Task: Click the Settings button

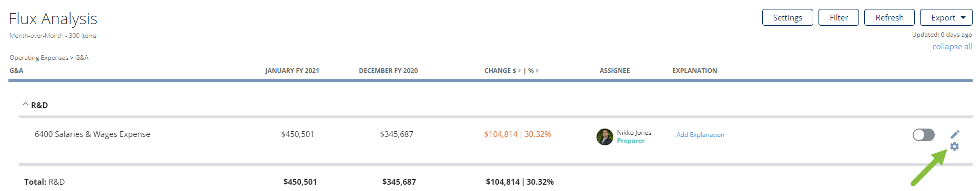Action: pyautogui.click(x=787, y=17)
